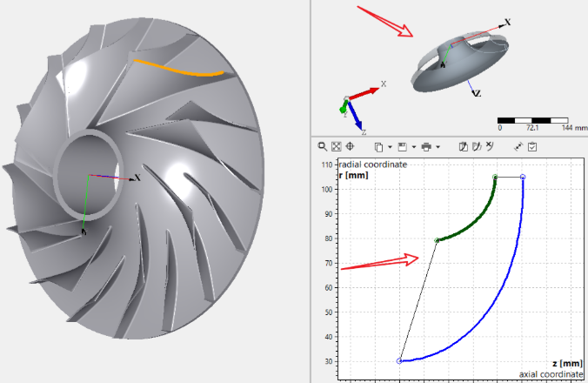Click the red X axis of the triad
This screenshot has width=588, height=383.
(364, 93)
